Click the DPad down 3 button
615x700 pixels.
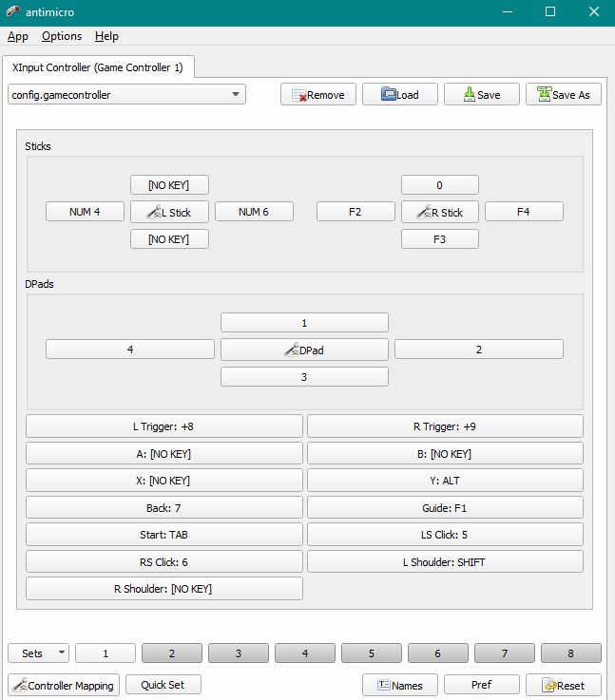(x=304, y=377)
